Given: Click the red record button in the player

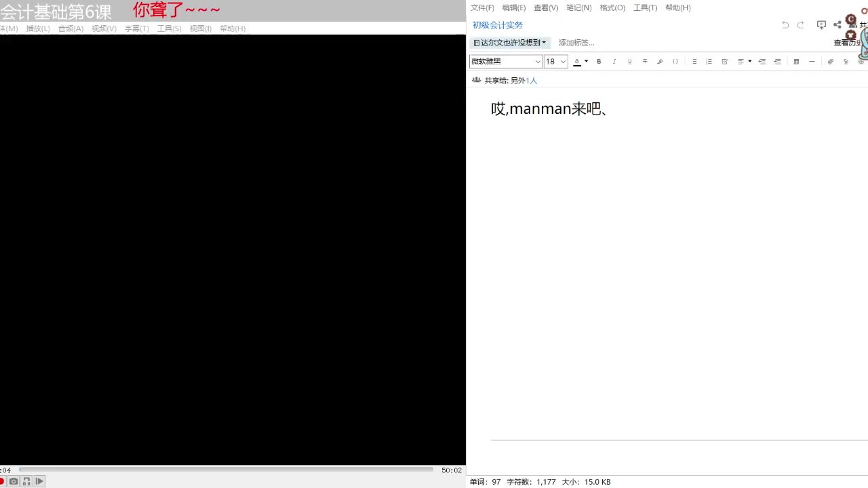Looking at the screenshot, I should click(x=2, y=481).
